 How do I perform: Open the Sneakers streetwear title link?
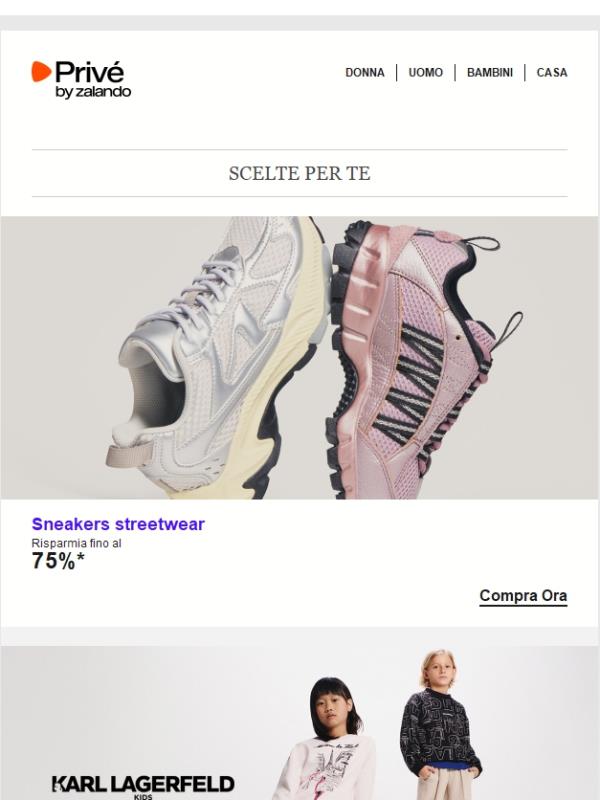[x=118, y=524]
